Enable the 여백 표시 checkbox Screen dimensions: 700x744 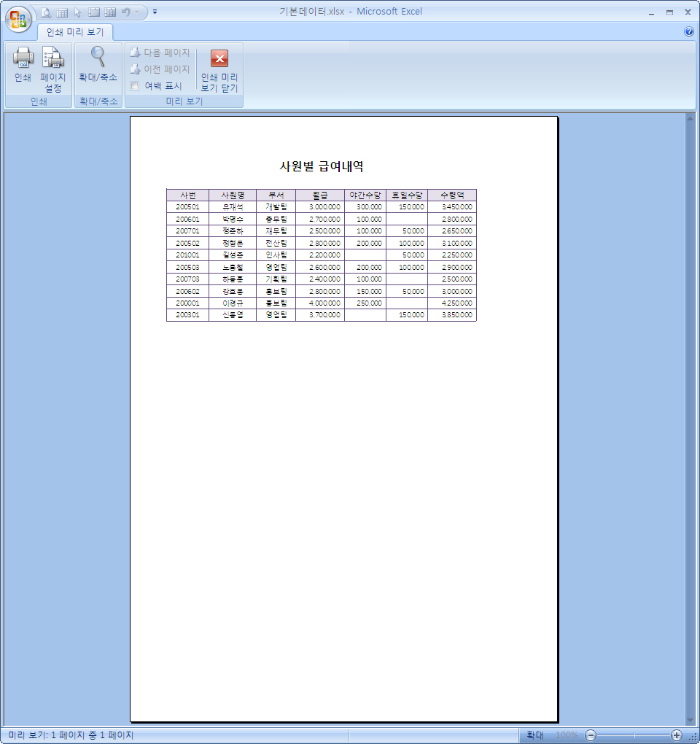[x=135, y=86]
